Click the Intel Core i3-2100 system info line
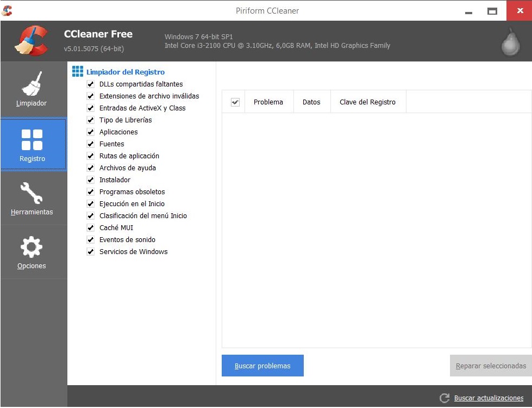 click(x=277, y=46)
